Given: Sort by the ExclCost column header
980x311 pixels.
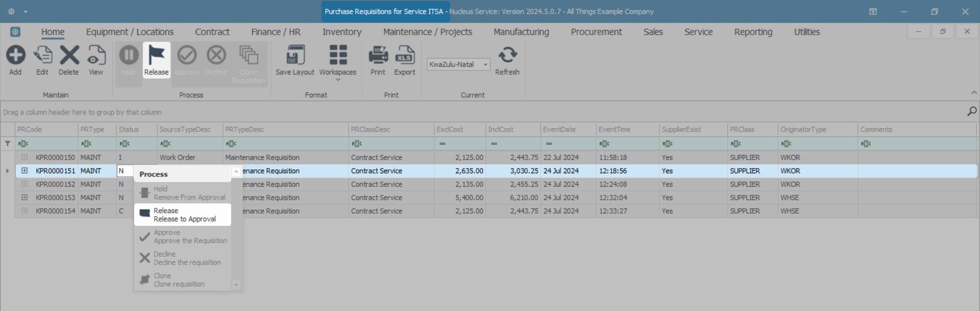Looking at the screenshot, I should 460,129.
